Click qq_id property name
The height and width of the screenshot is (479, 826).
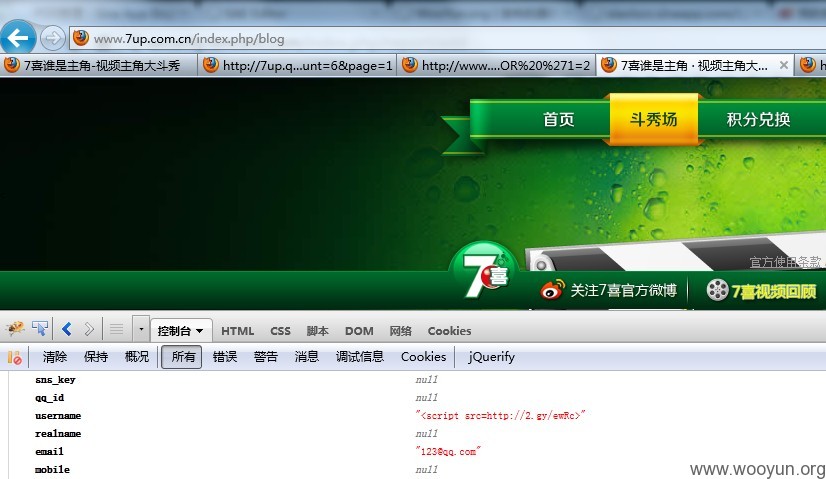point(50,398)
